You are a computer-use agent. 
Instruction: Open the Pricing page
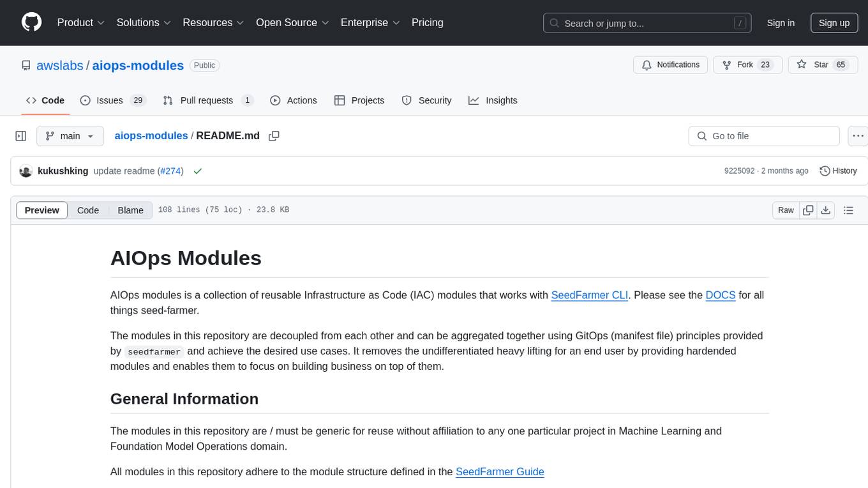coord(428,22)
